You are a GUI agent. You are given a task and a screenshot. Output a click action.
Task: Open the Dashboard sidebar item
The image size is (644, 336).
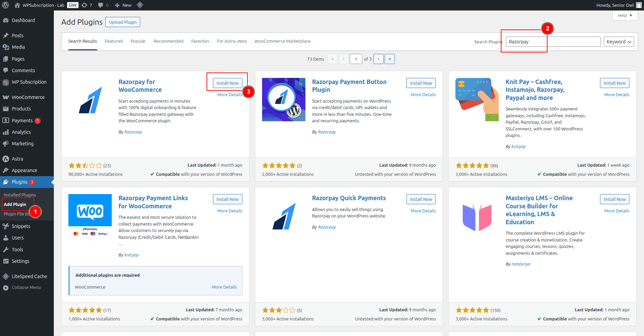coord(23,20)
